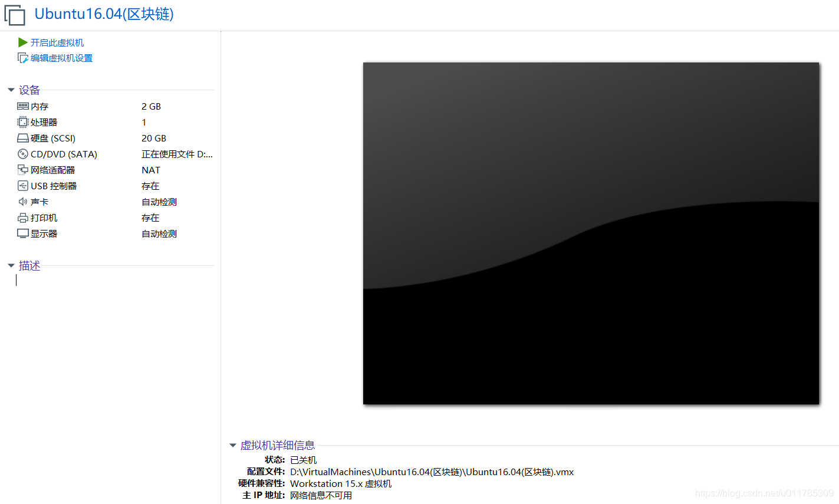The image size is (839, 504).
Task: Click the virtual machine tab icon beside title
Action: (x=15, y=15)
